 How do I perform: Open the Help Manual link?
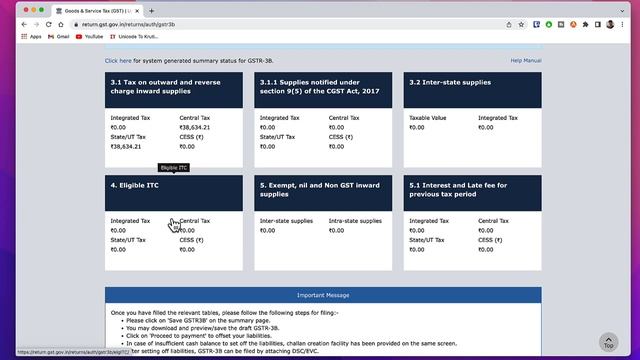tap(526, 60)
